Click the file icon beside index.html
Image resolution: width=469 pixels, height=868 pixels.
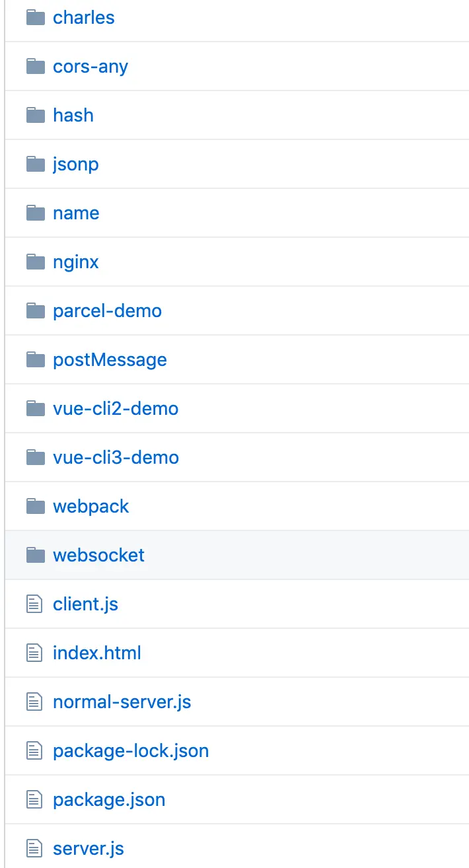[x=34, y=653]
